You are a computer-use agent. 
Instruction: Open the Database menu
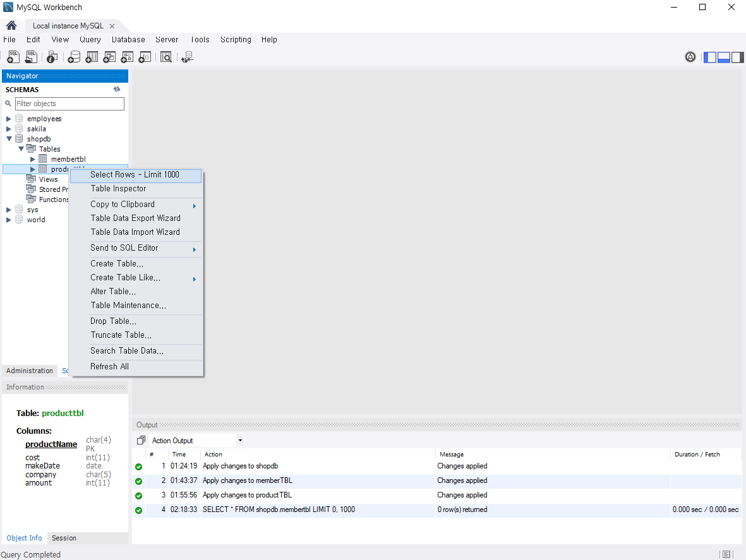(128, 39)
